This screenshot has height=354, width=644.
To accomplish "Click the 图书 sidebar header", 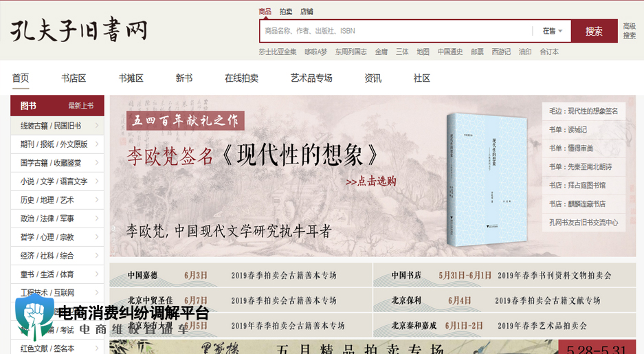I will click(28, 106).
